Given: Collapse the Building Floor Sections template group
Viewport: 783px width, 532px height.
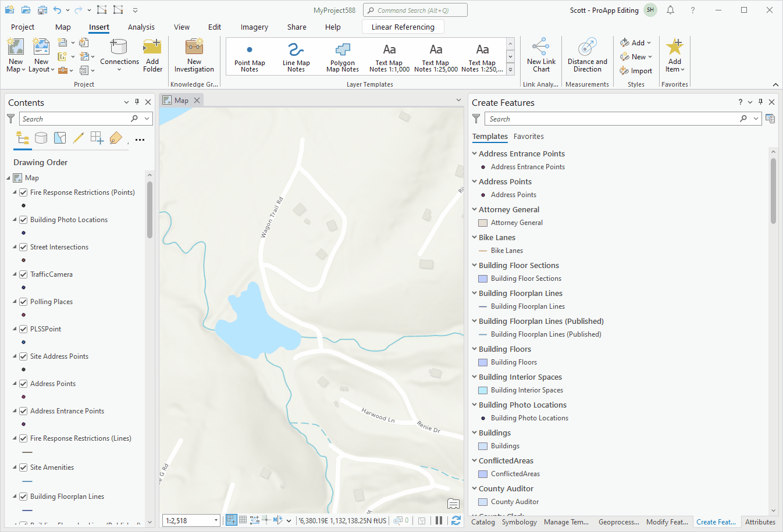Looking at the screenshot, I should (474, 265).
